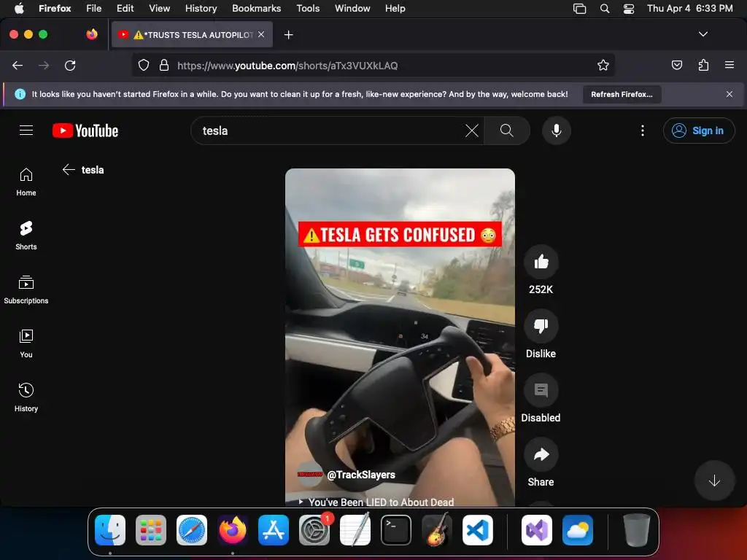Image resolution: width=747 pixels, height=560 pixels.
Task: Save page to Pocket
Action: tap(676, 65)
